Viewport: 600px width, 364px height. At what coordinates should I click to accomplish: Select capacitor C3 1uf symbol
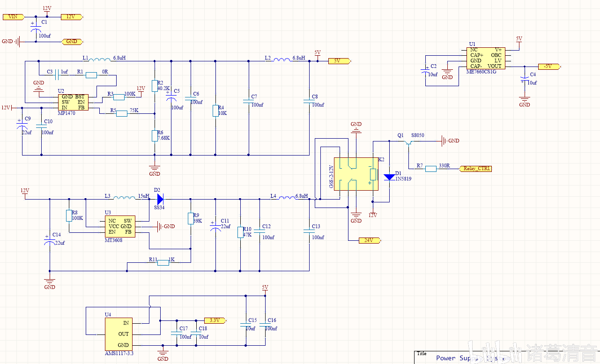56,74
